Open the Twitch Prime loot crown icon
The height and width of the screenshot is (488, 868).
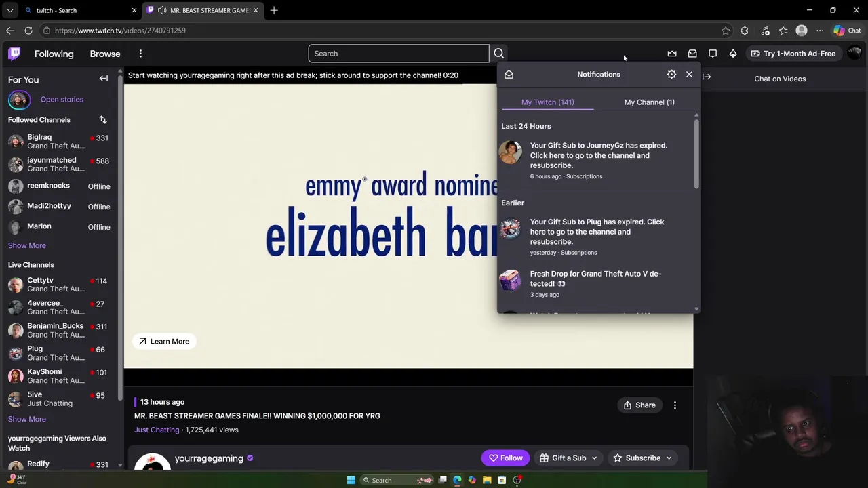(672, 54)
